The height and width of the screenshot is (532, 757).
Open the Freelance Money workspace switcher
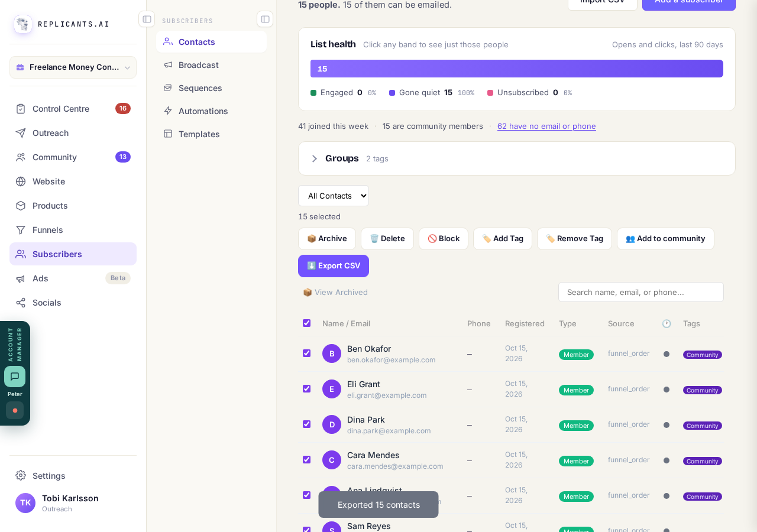click(x=73, y=67)
